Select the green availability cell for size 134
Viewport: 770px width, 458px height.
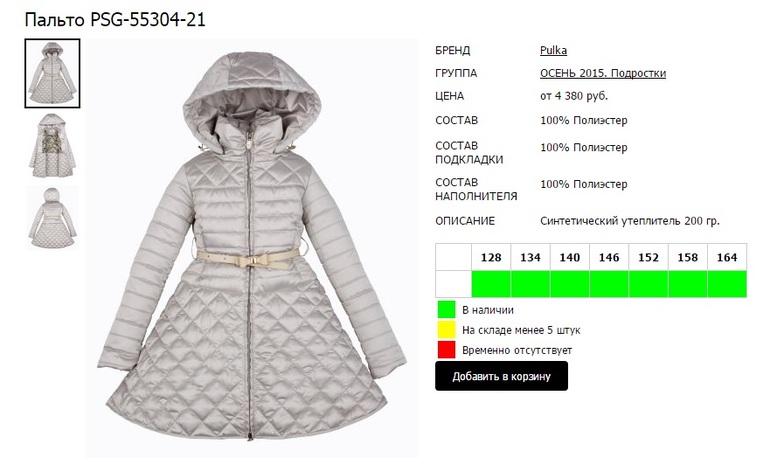coord(530,284)
